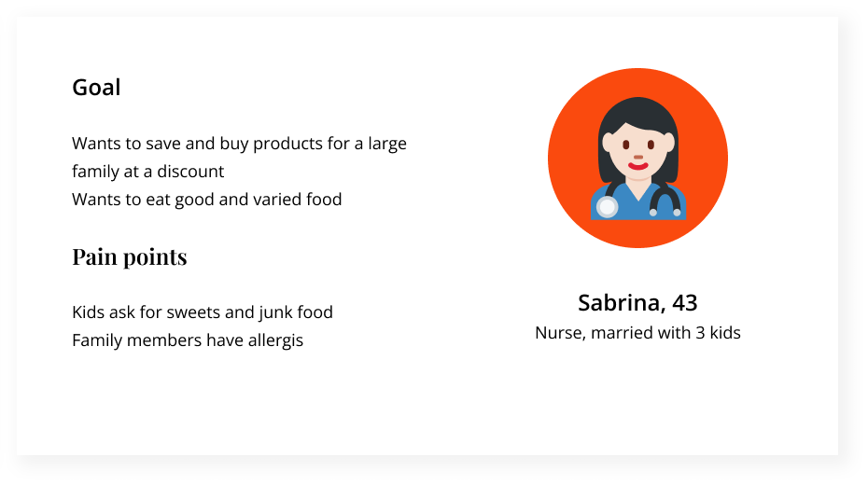Click the "family at a discount" line
This screenshot has width=868, height=485.
[148, 172]
